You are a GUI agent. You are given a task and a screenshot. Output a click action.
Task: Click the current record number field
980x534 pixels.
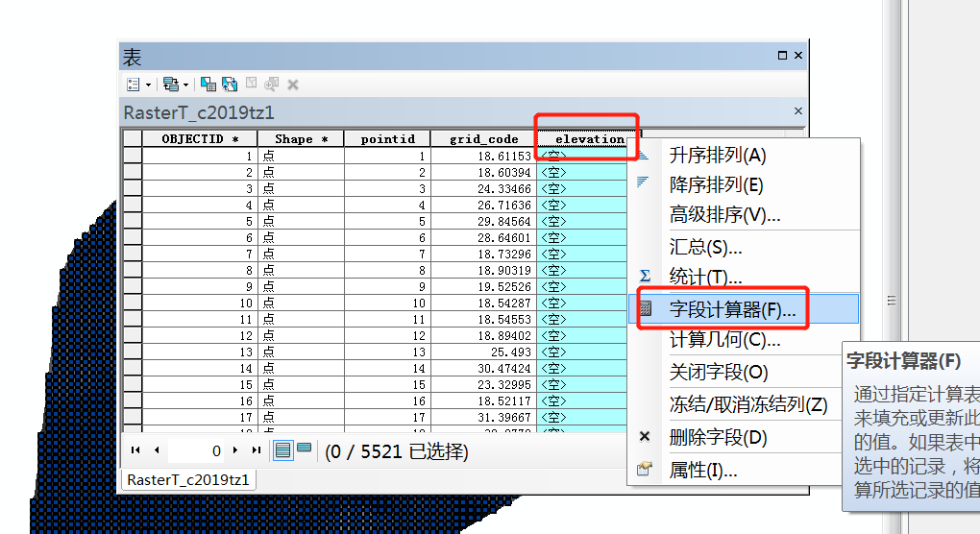198,450
